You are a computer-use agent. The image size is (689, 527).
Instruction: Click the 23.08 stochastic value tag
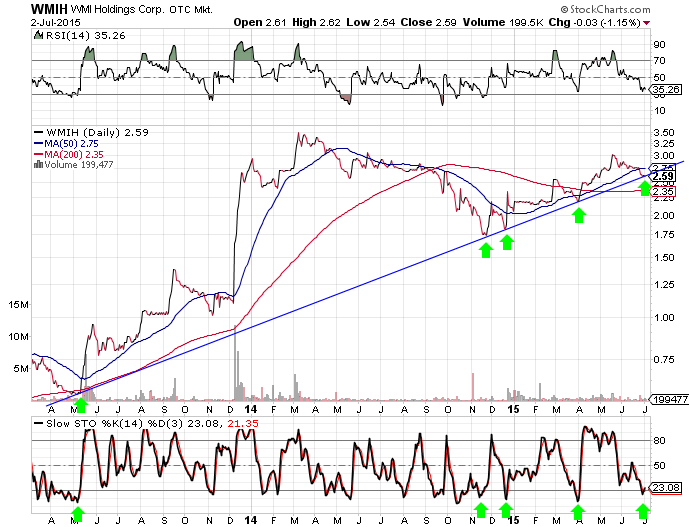(x=666, y=487)
